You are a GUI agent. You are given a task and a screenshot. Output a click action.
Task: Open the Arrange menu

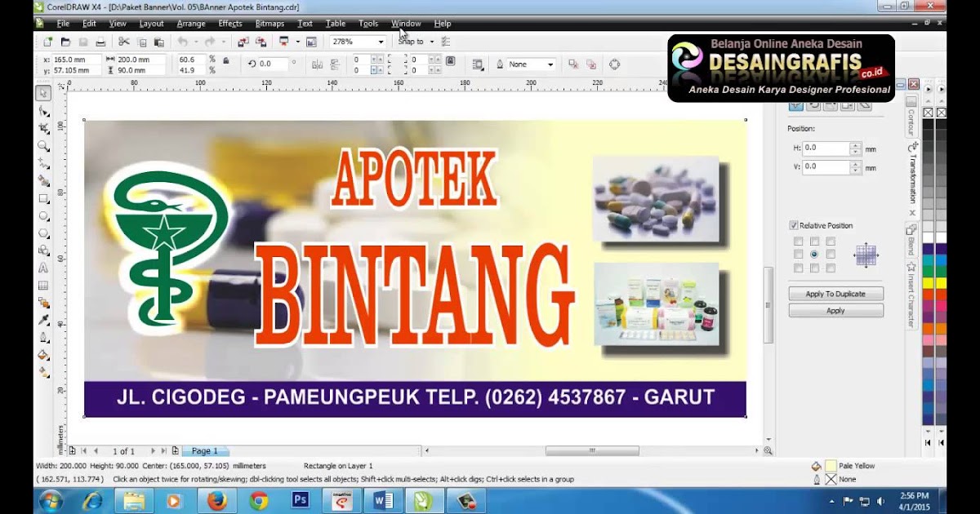191,24
